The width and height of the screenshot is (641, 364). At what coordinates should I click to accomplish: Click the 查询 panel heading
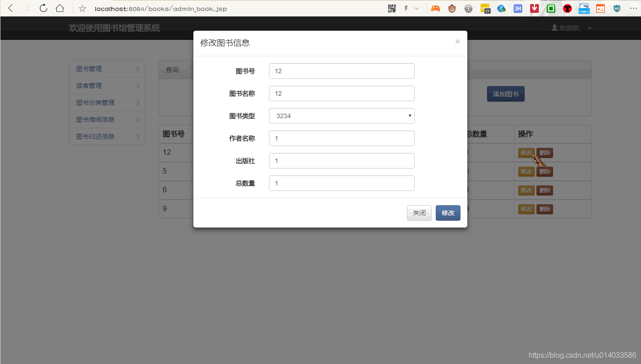point(172,70)
